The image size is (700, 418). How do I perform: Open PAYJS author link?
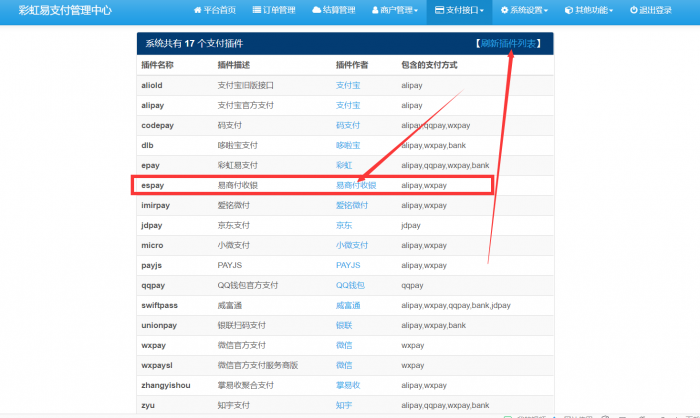348,265
